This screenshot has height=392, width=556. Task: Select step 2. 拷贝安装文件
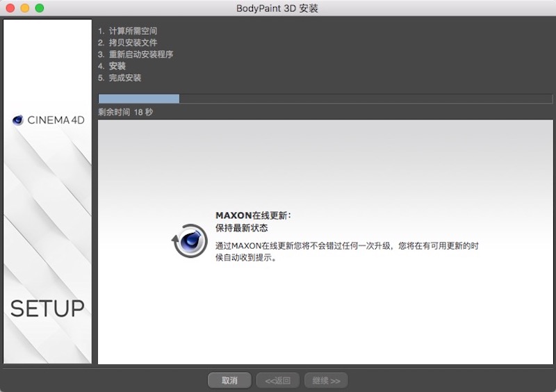(128, 42)
